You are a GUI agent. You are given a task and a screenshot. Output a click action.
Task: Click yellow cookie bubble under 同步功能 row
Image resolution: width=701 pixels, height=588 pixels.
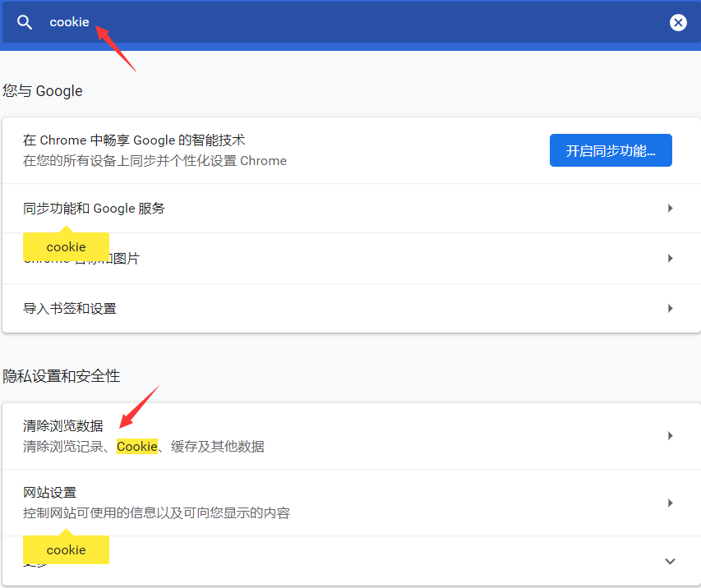[66, 246]
